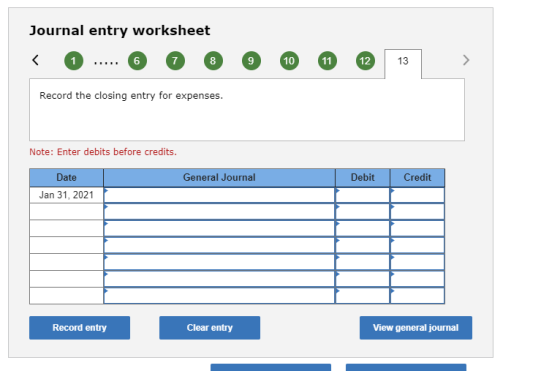Click the Credit column header

click(418, 177)
